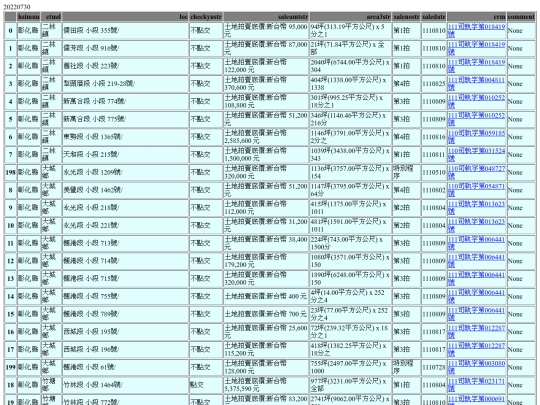Click price cell '2,585,600 元' in row 6
Image resolution: width=540 pixels, height=405 pixels.
pyautogui.click(x=266, y=137)
